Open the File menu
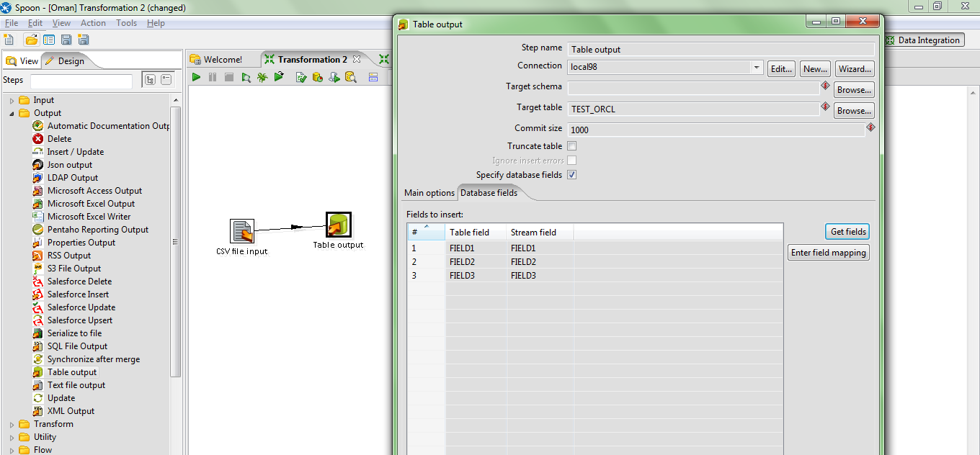The height and width of the screenshot is (455, 980). tap(12, 23)
